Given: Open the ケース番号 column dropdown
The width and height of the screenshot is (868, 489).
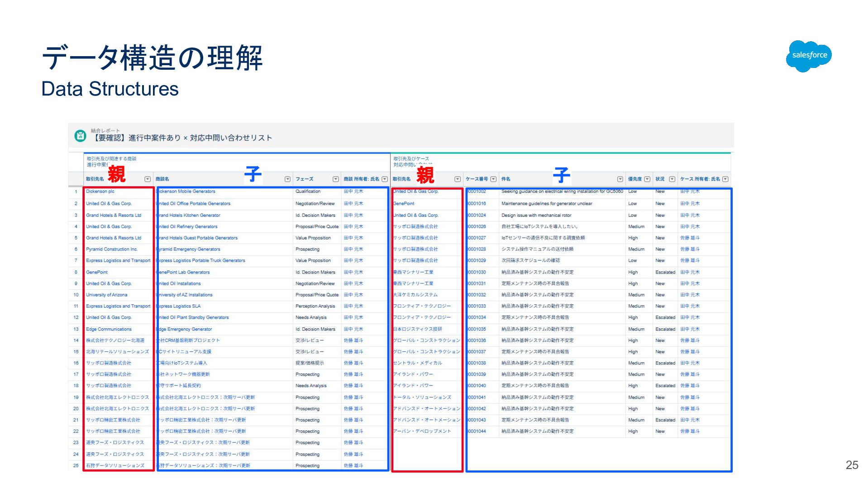Looking at the screenshot, I should [493, 179].
